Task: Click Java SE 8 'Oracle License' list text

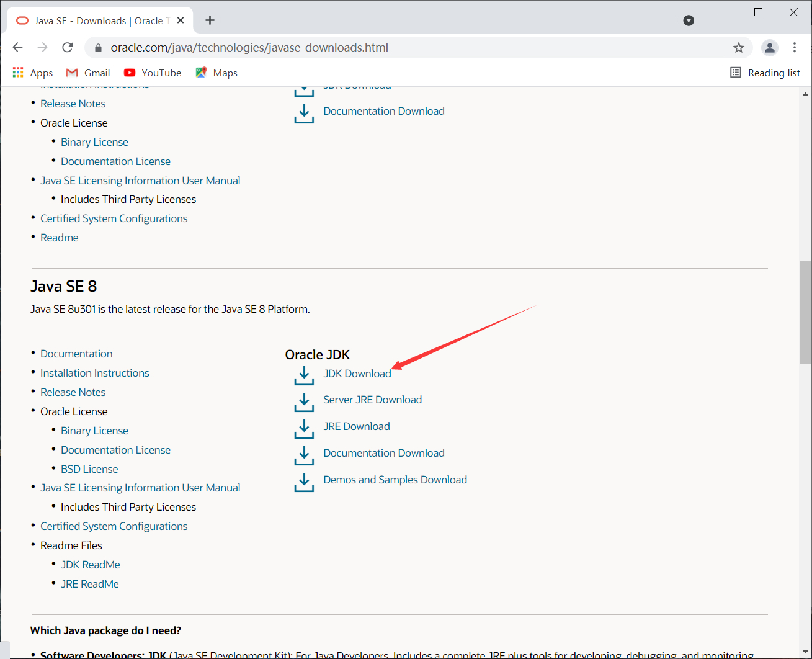Action: click(74, 411)
